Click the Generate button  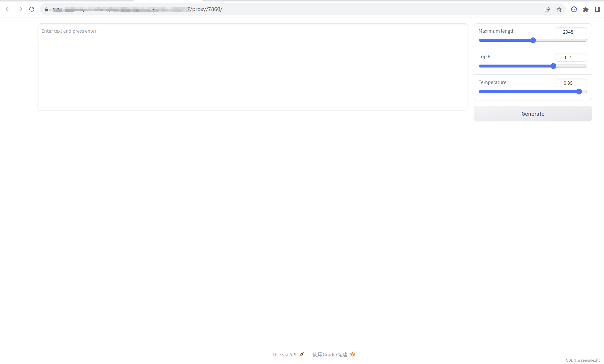point(533,113)
